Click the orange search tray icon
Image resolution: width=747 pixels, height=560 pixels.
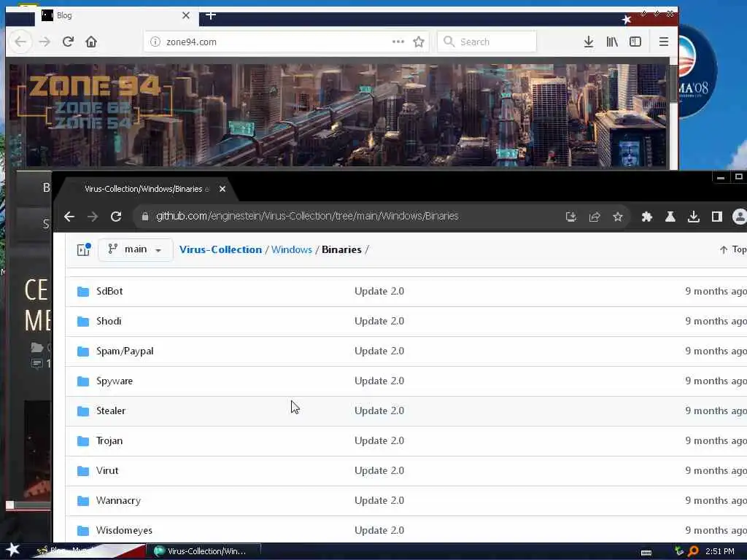693,551
